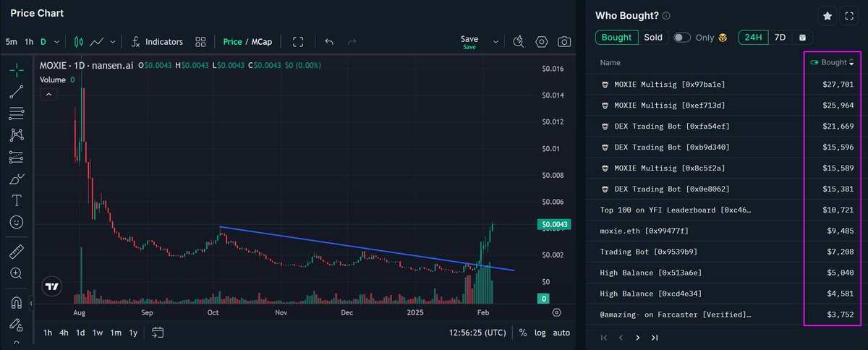Select the crosshair cursor tool
Screen dimensions: 868x350
tap(16, 70)
